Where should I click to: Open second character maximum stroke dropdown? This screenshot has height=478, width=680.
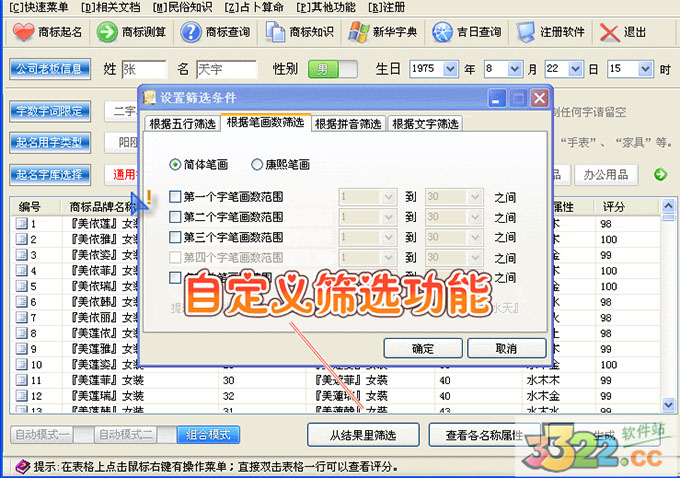tap(475, 217)
